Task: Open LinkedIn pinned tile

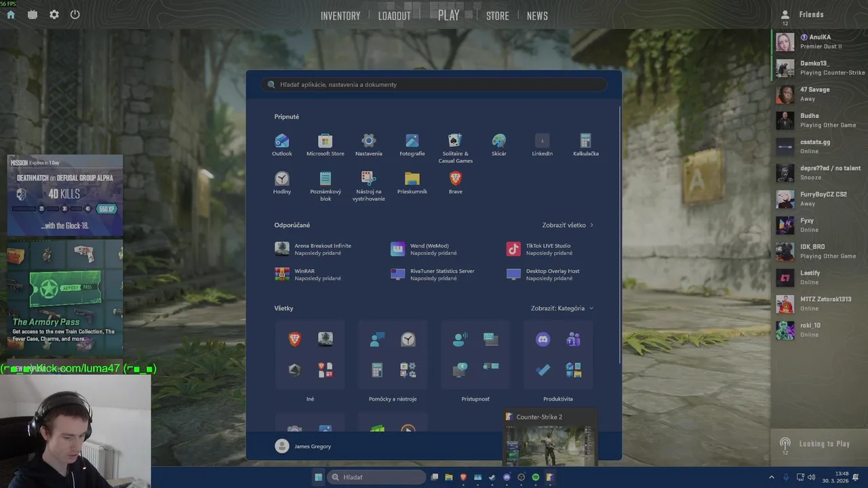Action: [542, 144]
